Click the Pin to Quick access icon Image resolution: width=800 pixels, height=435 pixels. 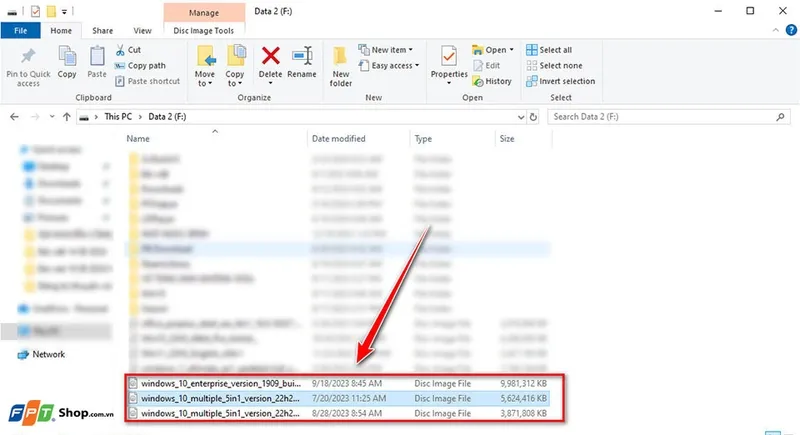coord(28,58)
